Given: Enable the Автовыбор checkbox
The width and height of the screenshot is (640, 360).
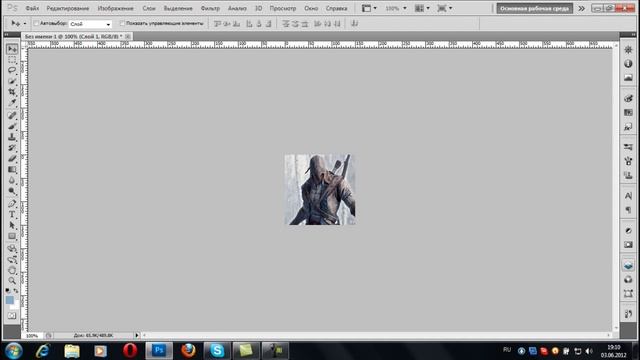Looking at the screenshot, I should click(36, 24).
